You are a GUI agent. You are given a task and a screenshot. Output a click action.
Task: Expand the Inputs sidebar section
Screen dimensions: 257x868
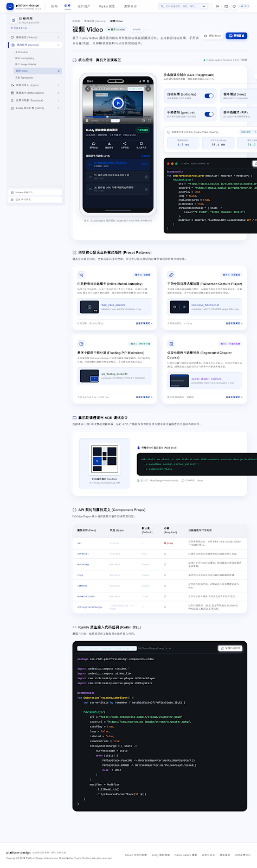pos(35,85)
